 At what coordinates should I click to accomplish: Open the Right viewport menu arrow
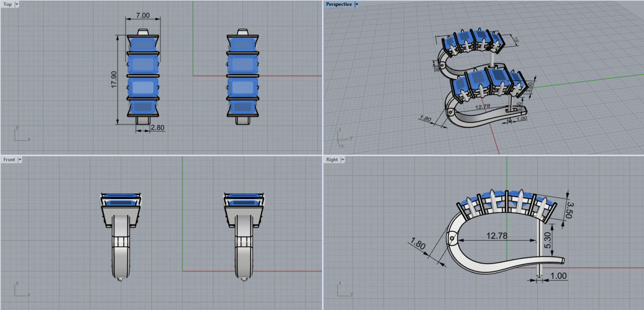pos(342,159)
